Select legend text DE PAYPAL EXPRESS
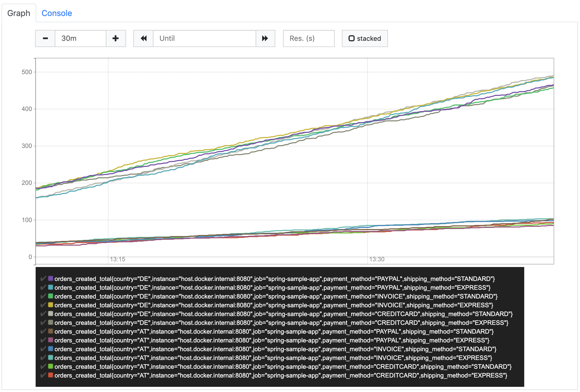This screenshot has height=392, width=580. coord(272,288)
